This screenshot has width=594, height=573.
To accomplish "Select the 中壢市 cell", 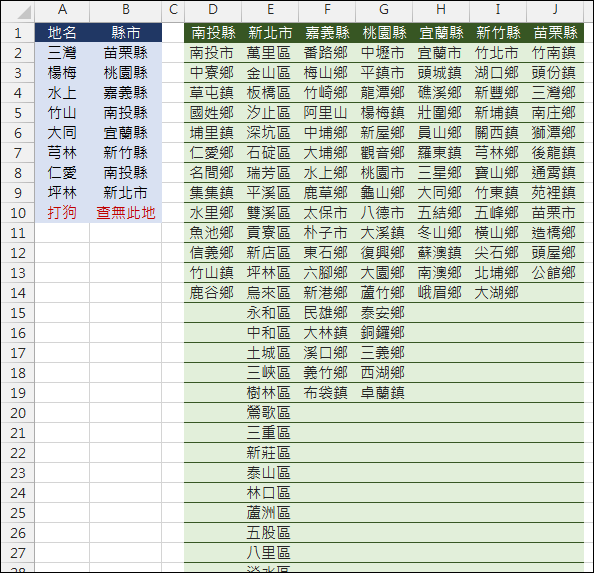I will [384, 53].
